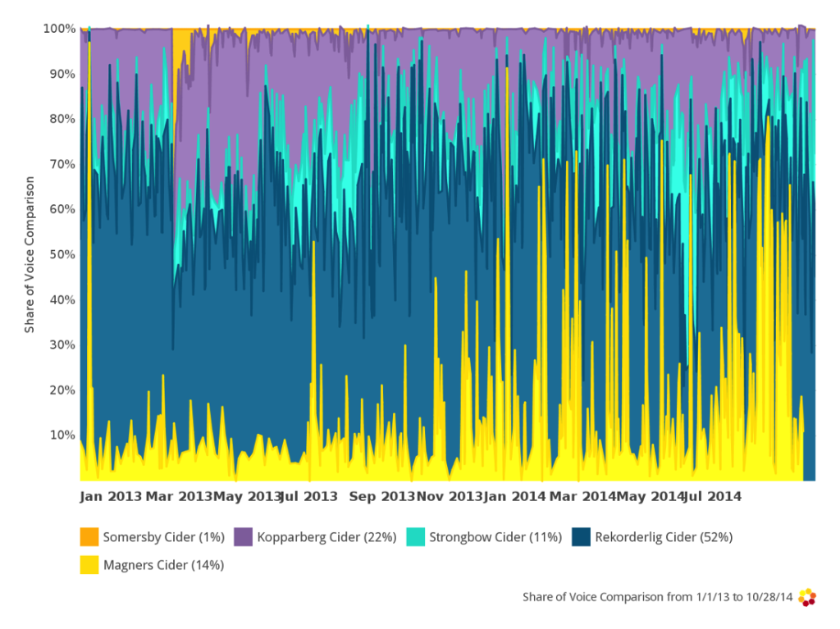Click the 'May 2013' x-axis label
This screenshot has width=840, height=629.
[246, 497]
